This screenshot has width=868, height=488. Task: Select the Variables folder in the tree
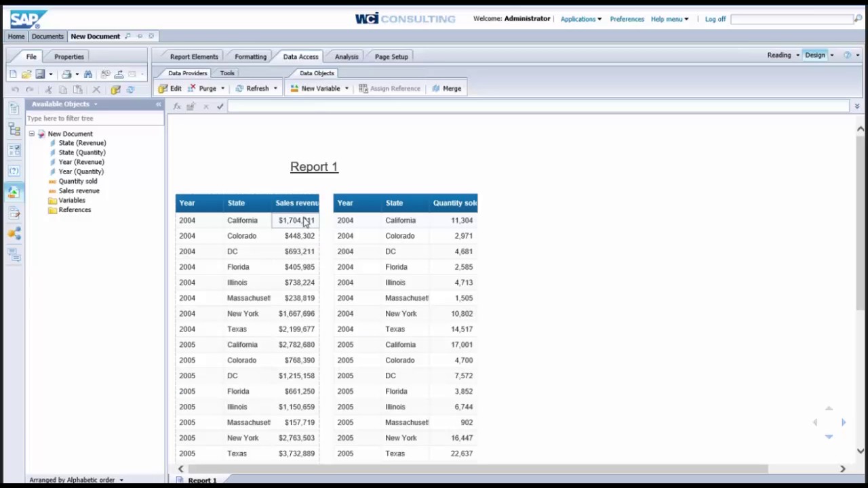pyautogui.click(x=72, y=201)
